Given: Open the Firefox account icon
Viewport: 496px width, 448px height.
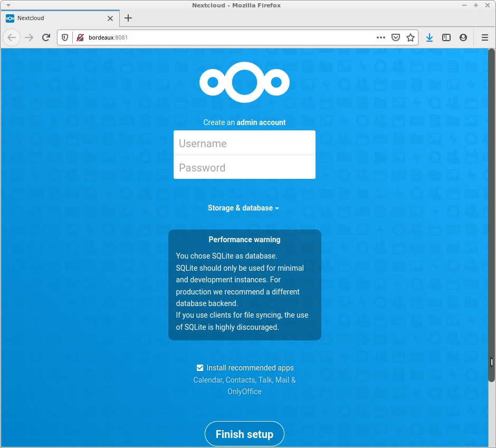Looking at the screenshot, I should pyautogui.click(x=463, y=37).
